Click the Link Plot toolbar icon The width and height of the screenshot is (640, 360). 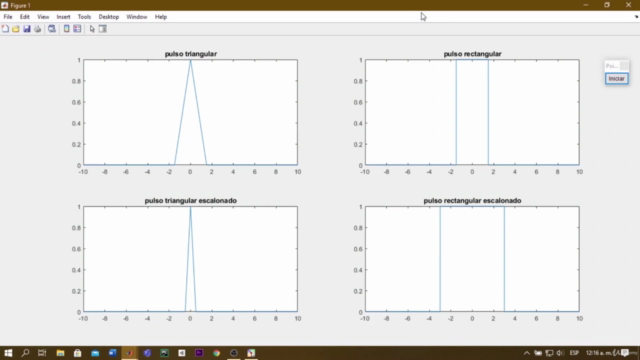click(x=52, y=29)
